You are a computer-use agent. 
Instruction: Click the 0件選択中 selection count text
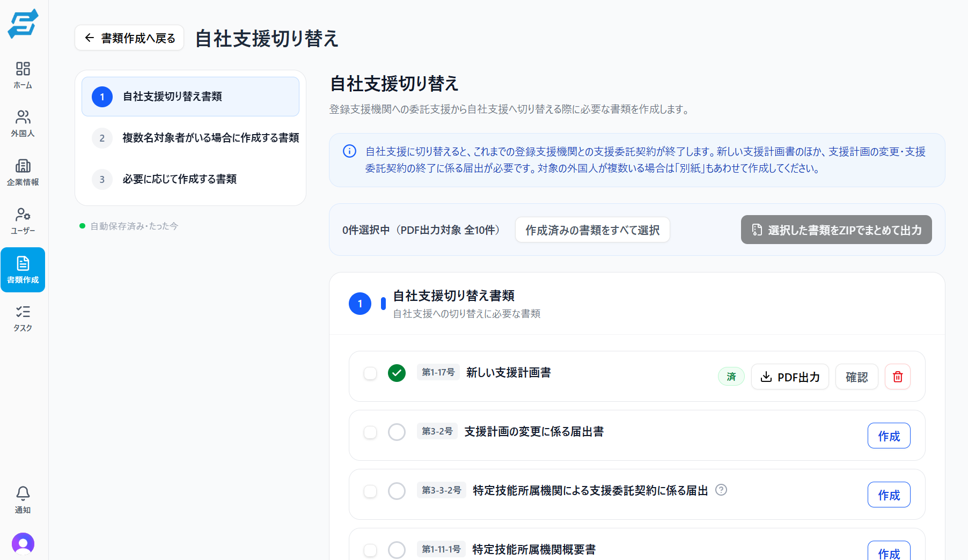tap(366, 230)
